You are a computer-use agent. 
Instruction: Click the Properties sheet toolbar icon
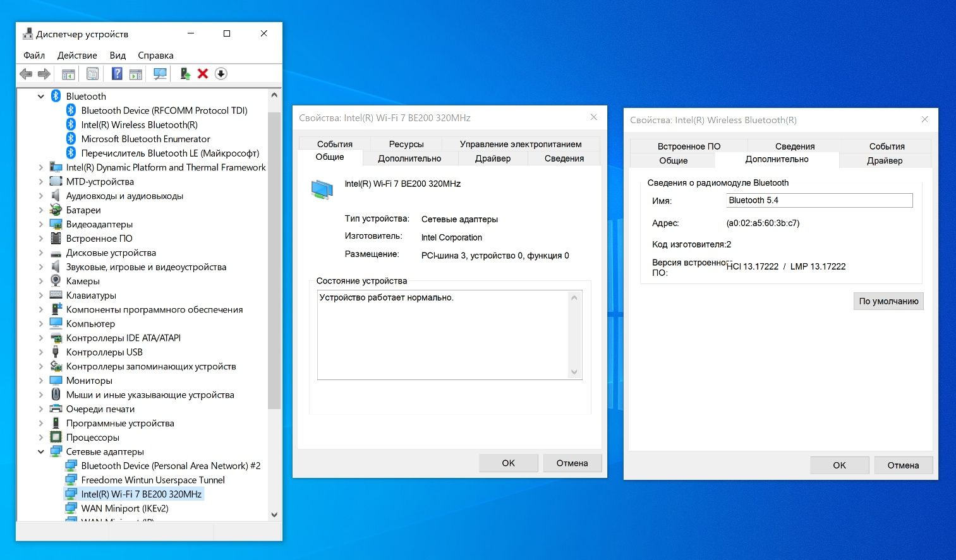[x=92, y=74]
